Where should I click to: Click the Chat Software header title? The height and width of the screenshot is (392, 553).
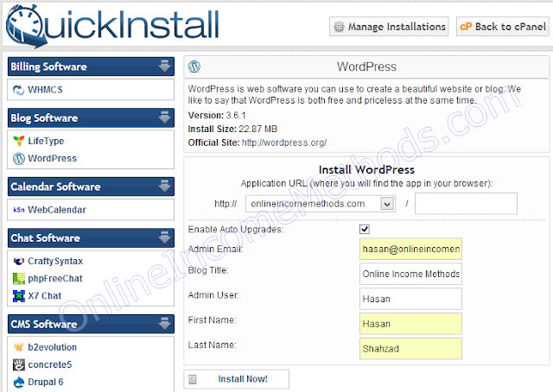(45, 238)
